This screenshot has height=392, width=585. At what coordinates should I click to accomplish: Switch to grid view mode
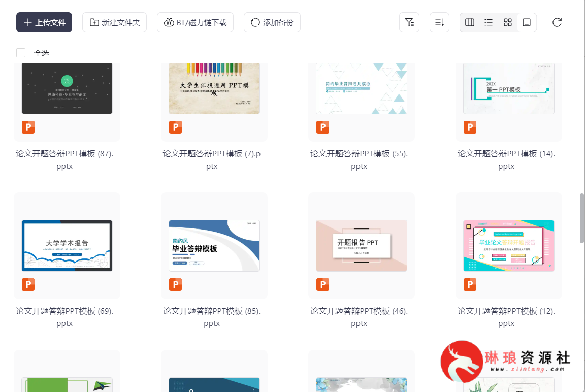coord(507,22)
